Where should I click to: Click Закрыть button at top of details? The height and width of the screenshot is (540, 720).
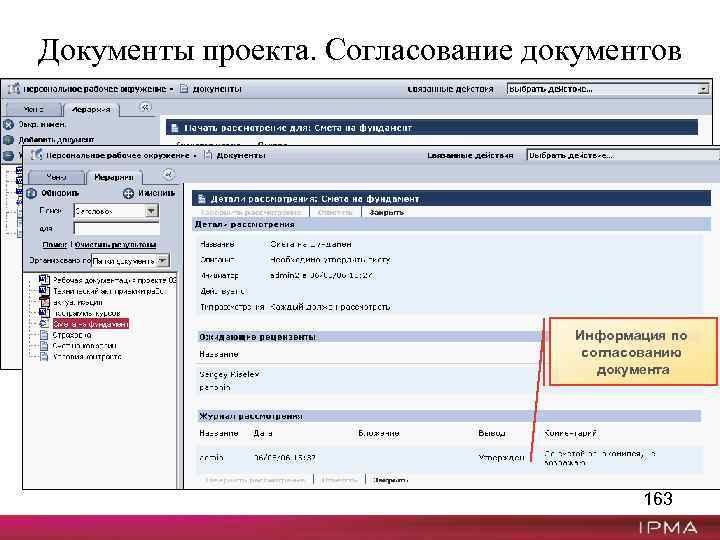click(x=387, y=212)
